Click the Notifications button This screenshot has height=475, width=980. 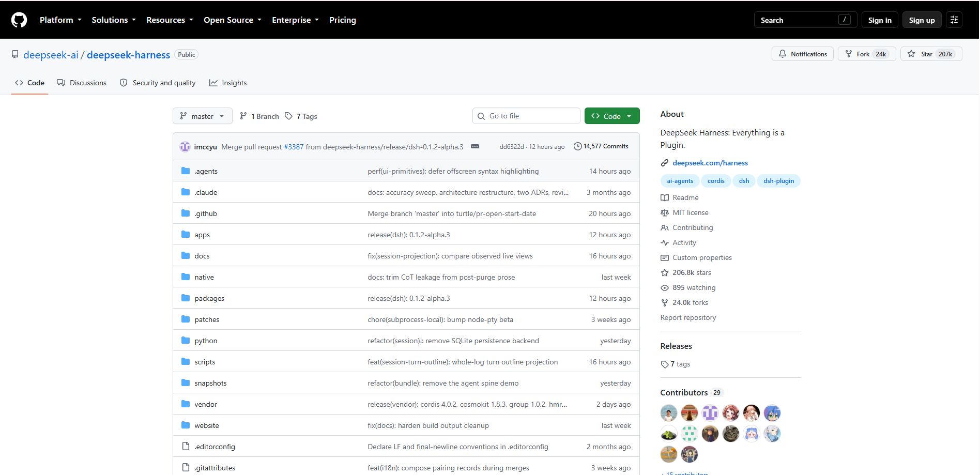803,54
